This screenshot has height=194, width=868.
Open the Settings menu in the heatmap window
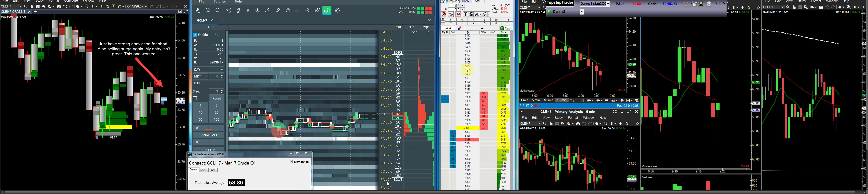220,2
